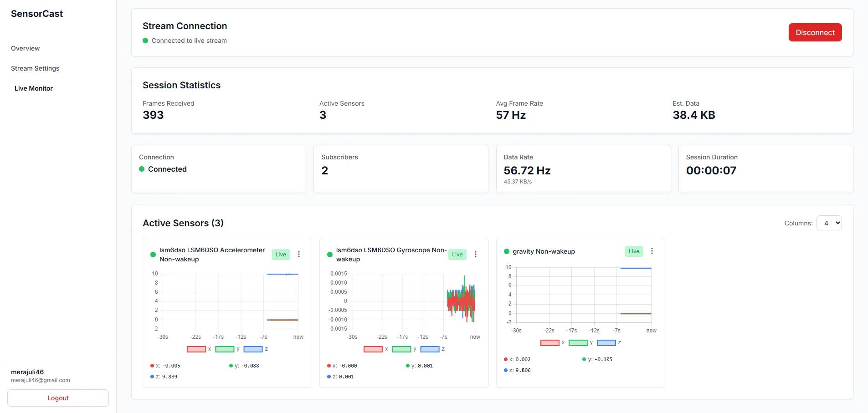
Task: Toggle the y-axis series in the gyroscope legend
Action: [402, 349]
